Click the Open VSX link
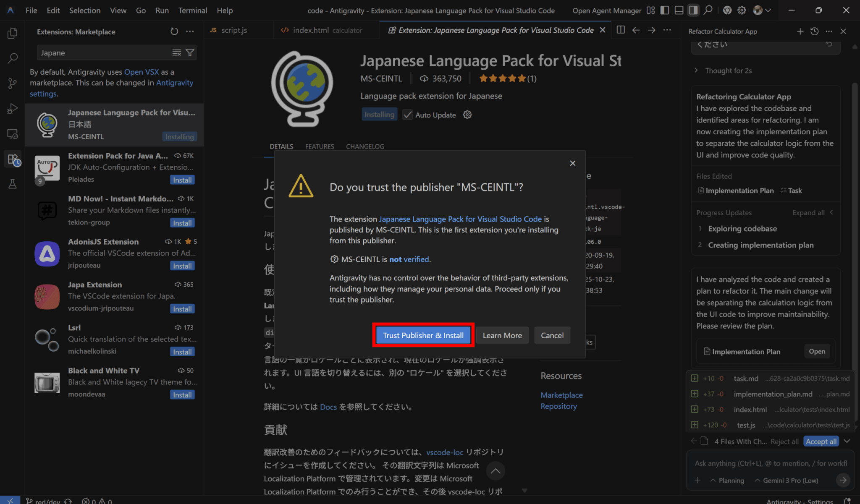The height and width of the screenshot is (504, 860). [141, 72]
